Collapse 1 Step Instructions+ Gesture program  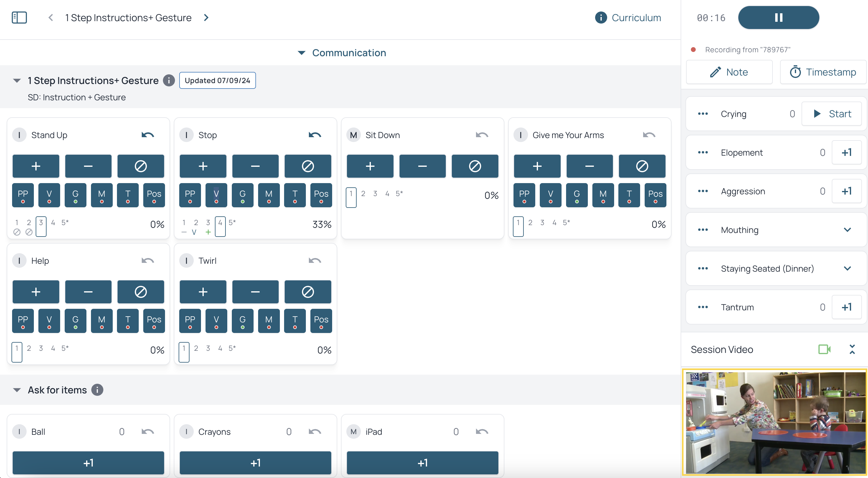tap(17, 80)
